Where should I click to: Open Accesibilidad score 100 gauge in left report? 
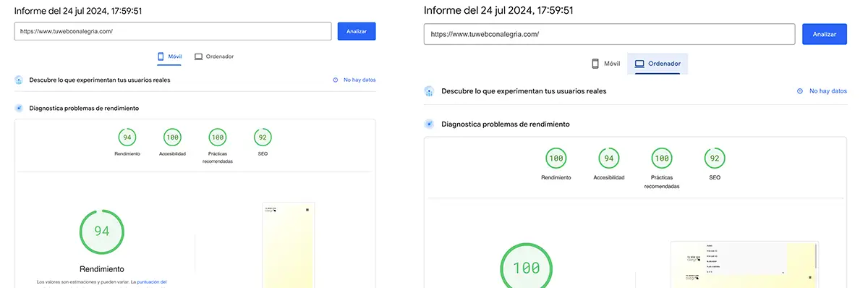173,137
